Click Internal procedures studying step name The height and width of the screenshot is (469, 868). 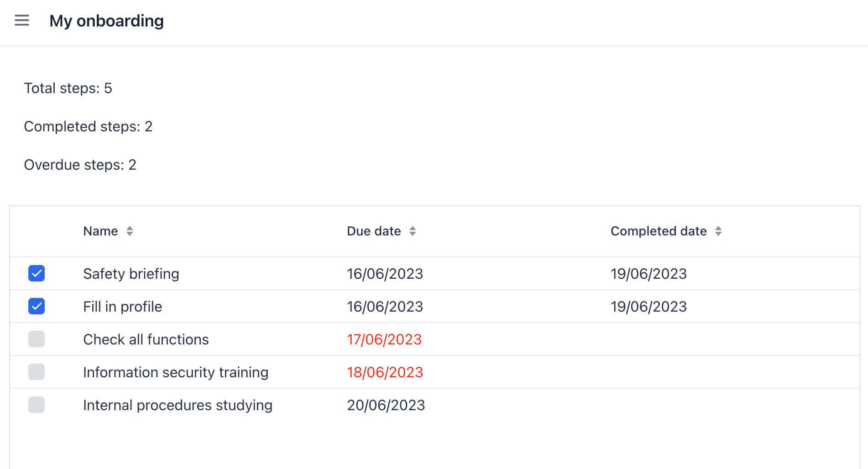pyautogui.click(x=178, y=405)
